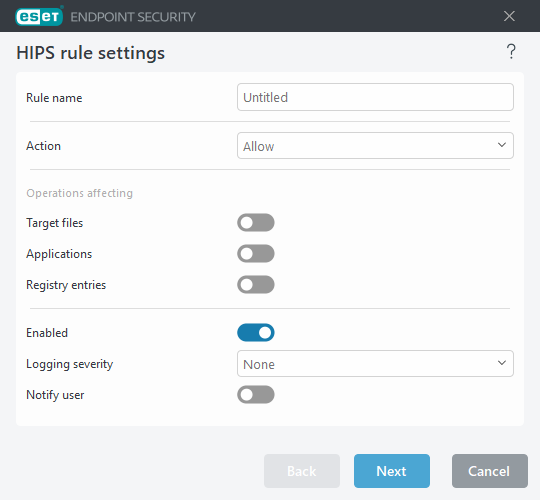Click the Logging severity label
The image size is (540, 500).
tap(70, 364)
